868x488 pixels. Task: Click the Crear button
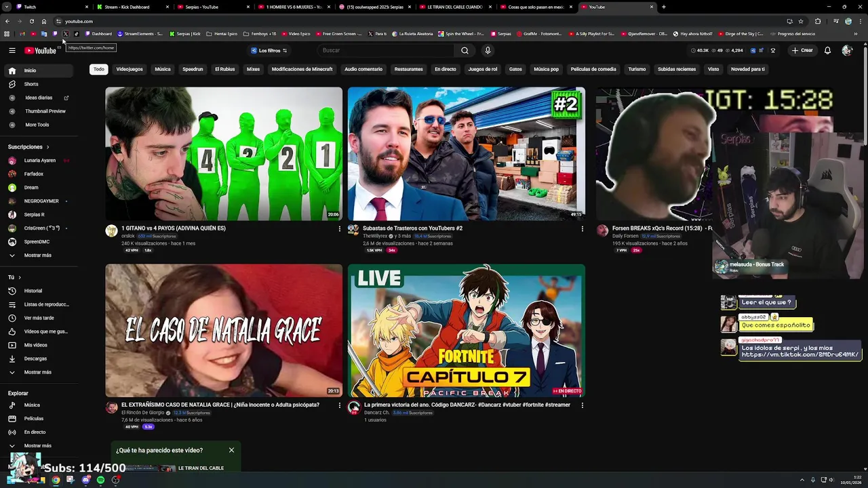click(802, 50)
